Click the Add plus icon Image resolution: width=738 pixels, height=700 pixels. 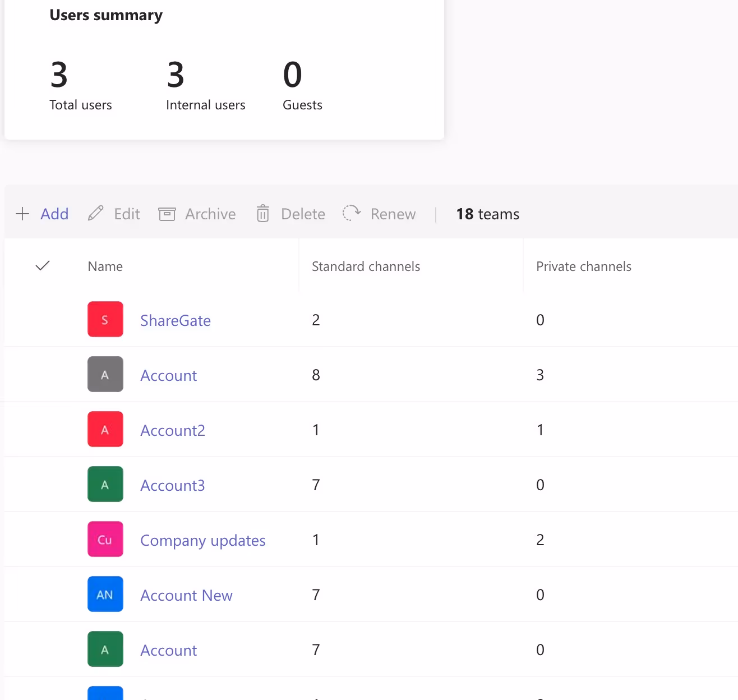coord(22,214)
